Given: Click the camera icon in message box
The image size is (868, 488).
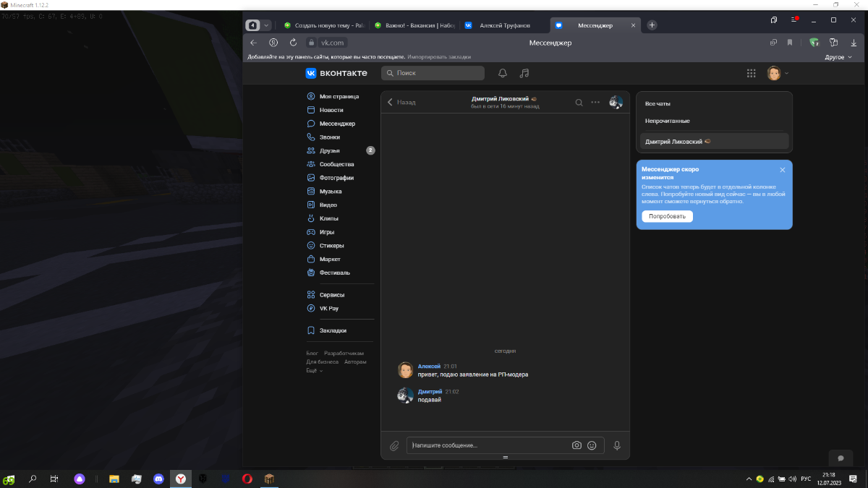Looking at the screenshot, I should pyautogui.click(x=576, y=445).
